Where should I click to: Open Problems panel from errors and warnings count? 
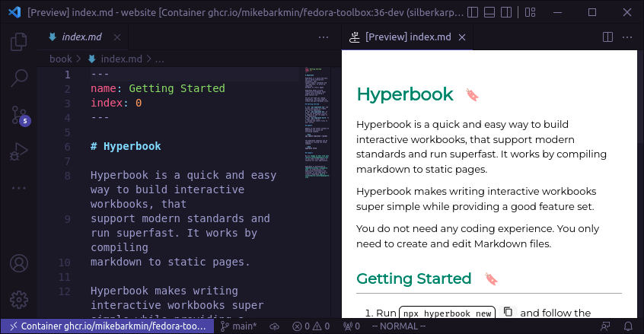311,326
